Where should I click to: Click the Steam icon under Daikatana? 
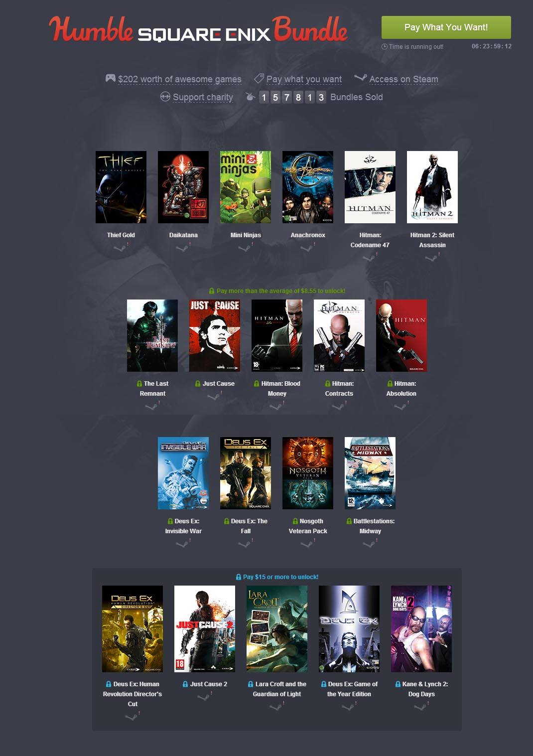pos(182,248)
